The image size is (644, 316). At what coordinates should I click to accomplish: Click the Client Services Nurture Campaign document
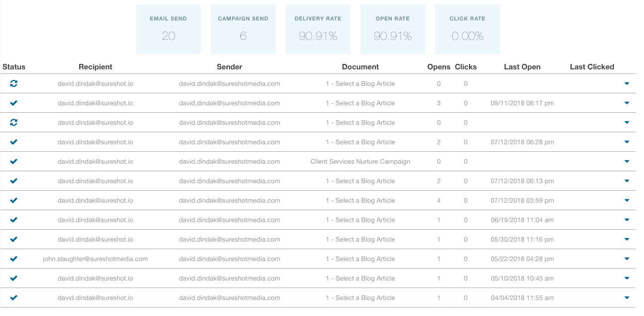360,162
